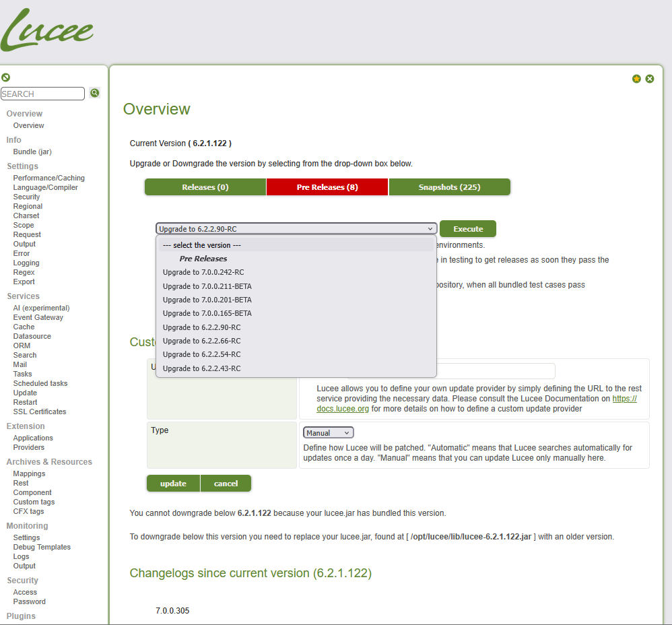Select Upgrade to 6.2.2.43-RC
Viewport: 672px width, 625px height.
(x=296, y=368)
